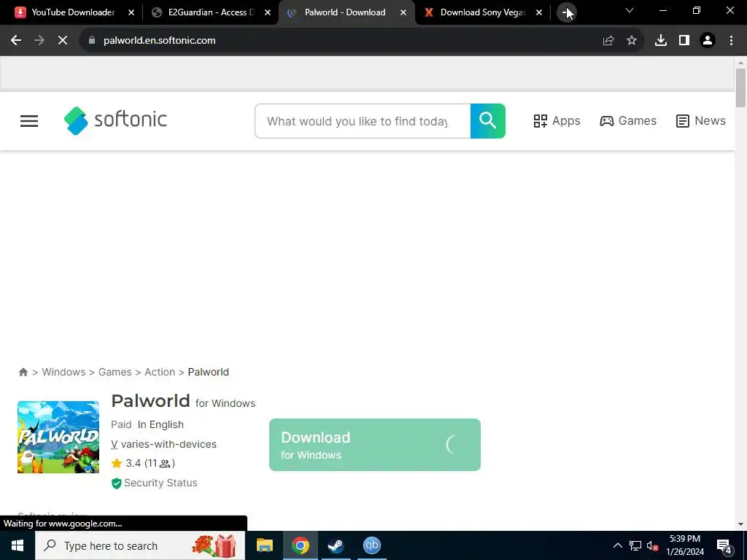Show hidden system tray icons

click(x=617, y=545)
